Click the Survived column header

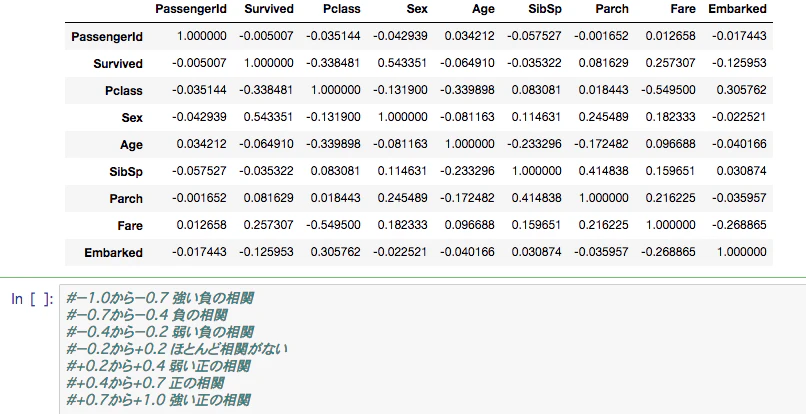click(x=269, y=9)
